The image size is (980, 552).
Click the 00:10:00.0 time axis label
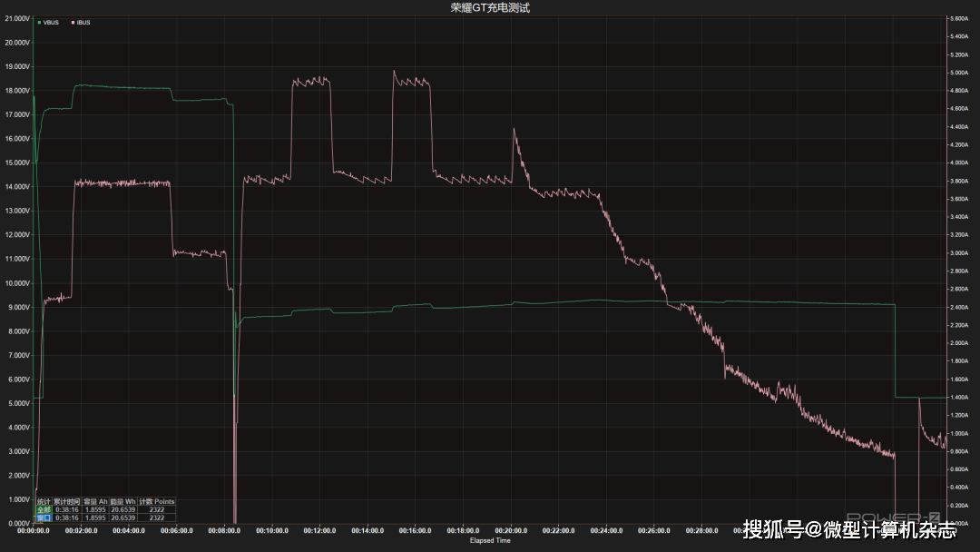[272, 531]
